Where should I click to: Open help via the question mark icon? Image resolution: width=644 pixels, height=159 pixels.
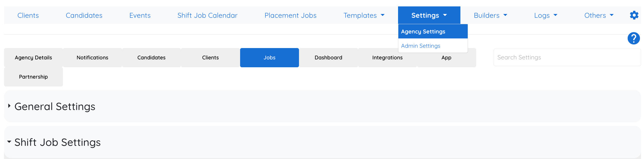(634, 38)
